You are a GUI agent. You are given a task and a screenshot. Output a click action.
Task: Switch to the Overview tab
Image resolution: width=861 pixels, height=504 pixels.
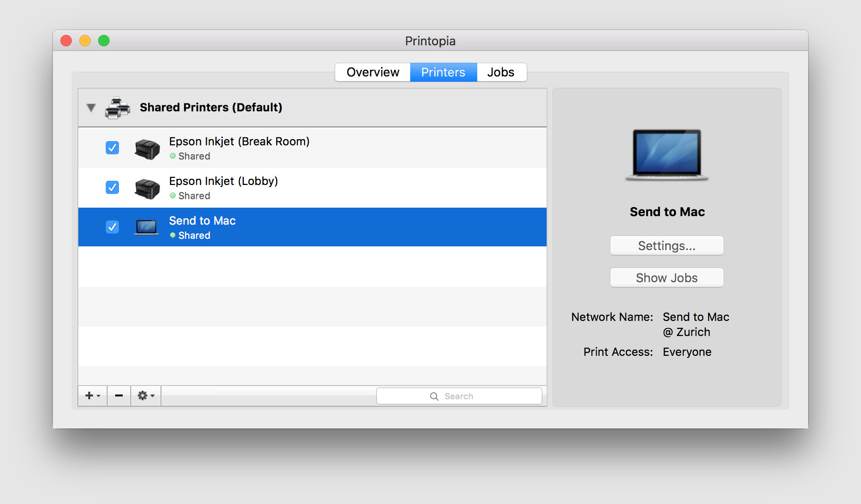372,72
